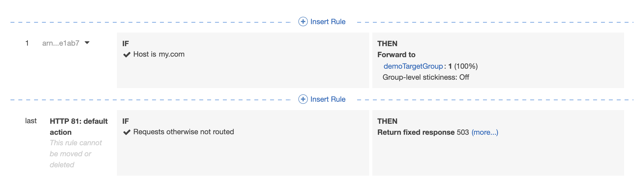Click the plus icon on top Insert Rule
644x194 pixels.
coord(303,21)
